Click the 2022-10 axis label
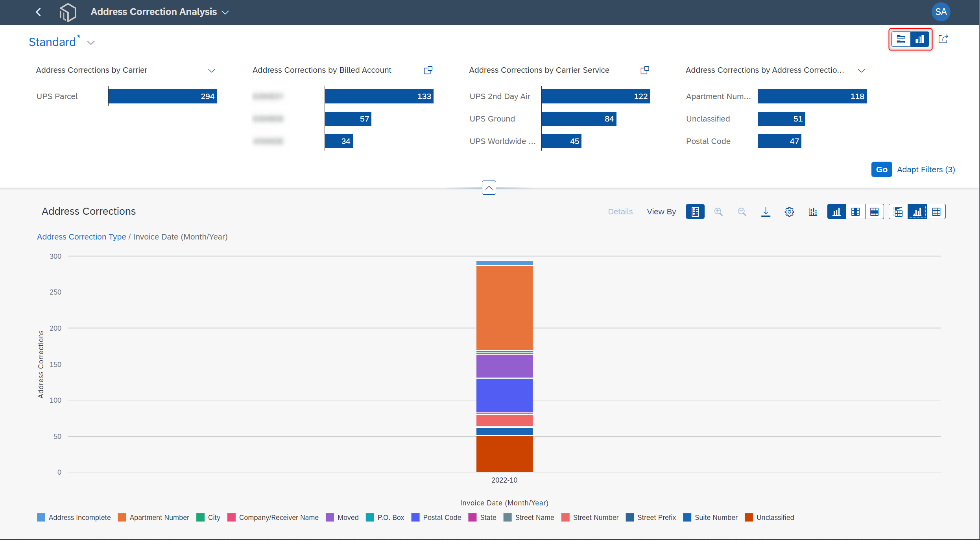This screenshot has height=540, width=980. pyautogui.click(x=504, y=480)
